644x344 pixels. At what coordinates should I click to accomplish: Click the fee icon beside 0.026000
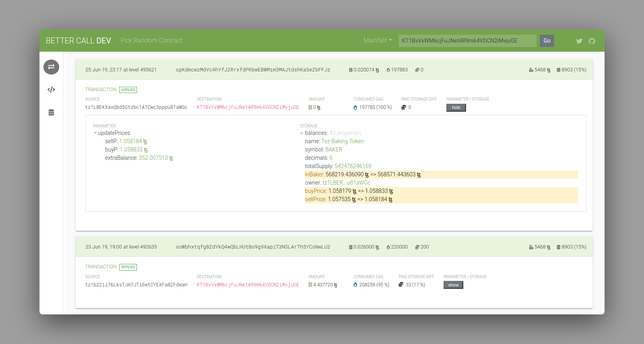tap(350, 247)
